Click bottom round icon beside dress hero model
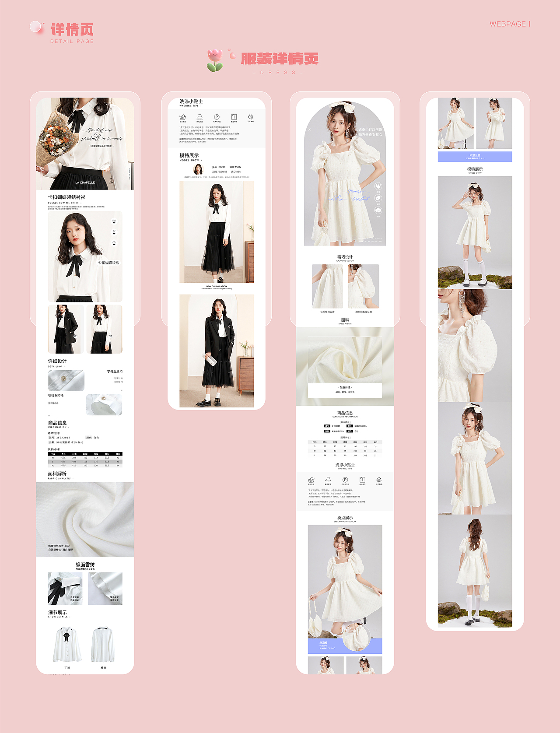560x733 pixels. click(378, 210)
